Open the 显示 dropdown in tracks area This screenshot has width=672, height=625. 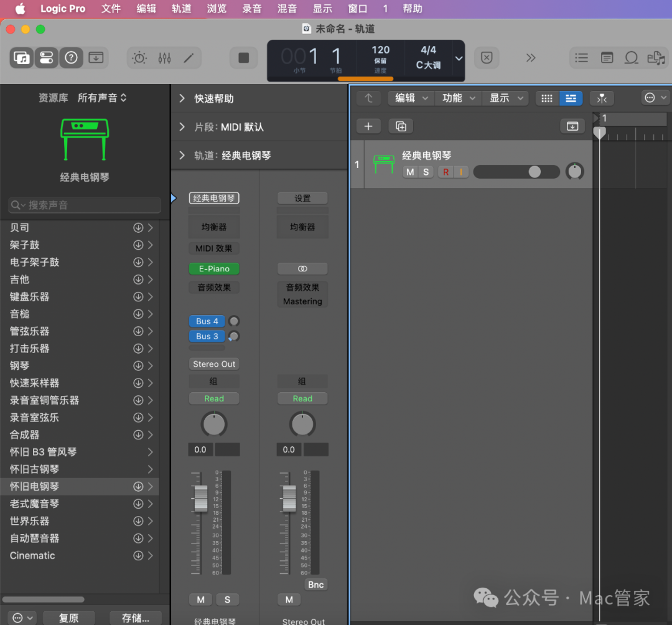(506, 98)
